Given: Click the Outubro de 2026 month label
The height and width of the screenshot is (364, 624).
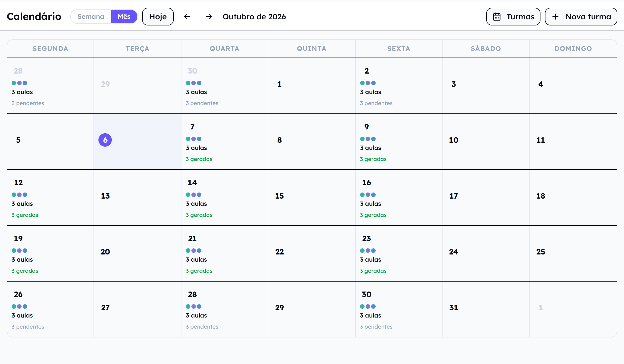Looking at the screenshot, I should tap(254, 17).
